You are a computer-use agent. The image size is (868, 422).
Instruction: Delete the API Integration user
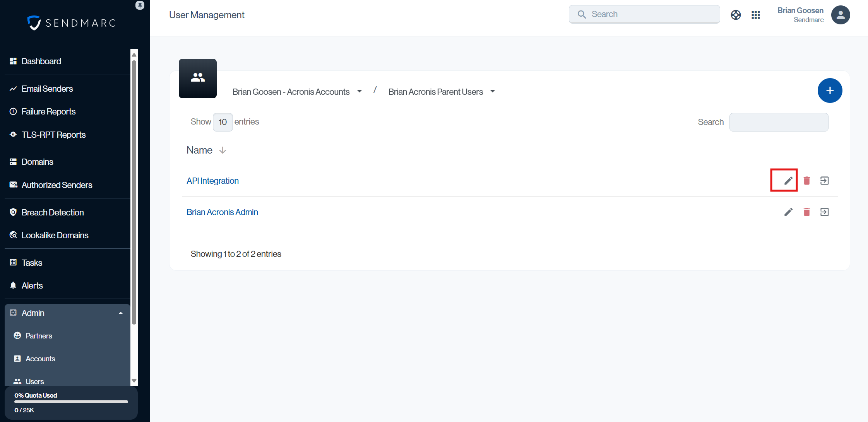(x=806, y=181)
